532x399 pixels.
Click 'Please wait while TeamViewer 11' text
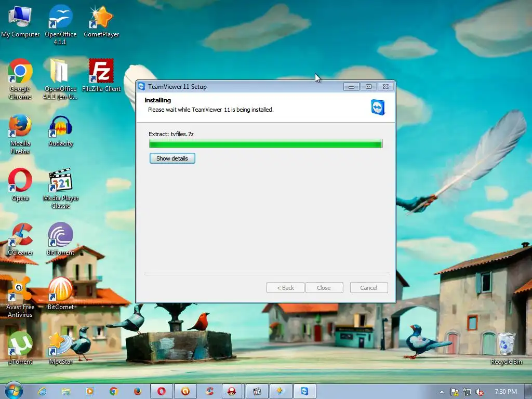(x=189, y=110)
